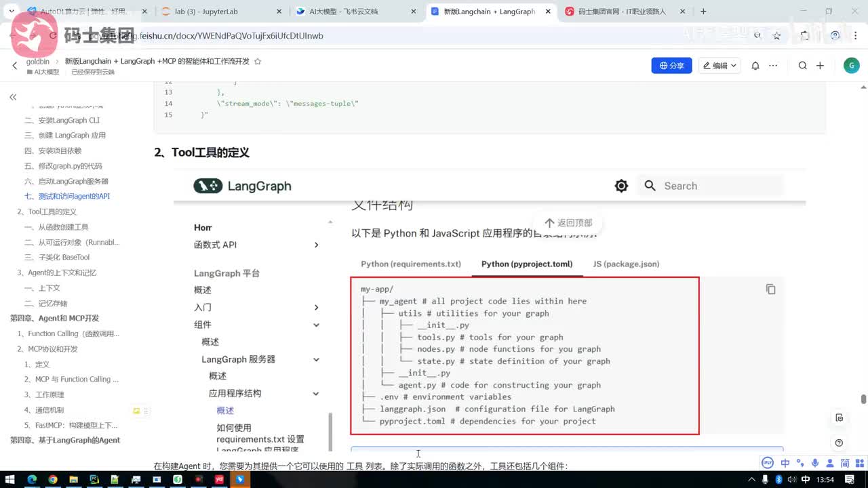Screen dimensions: 868x488
Task: Click 返回顶部 back-to-top button
Action: pyautogui.click(x=568, y=223)
